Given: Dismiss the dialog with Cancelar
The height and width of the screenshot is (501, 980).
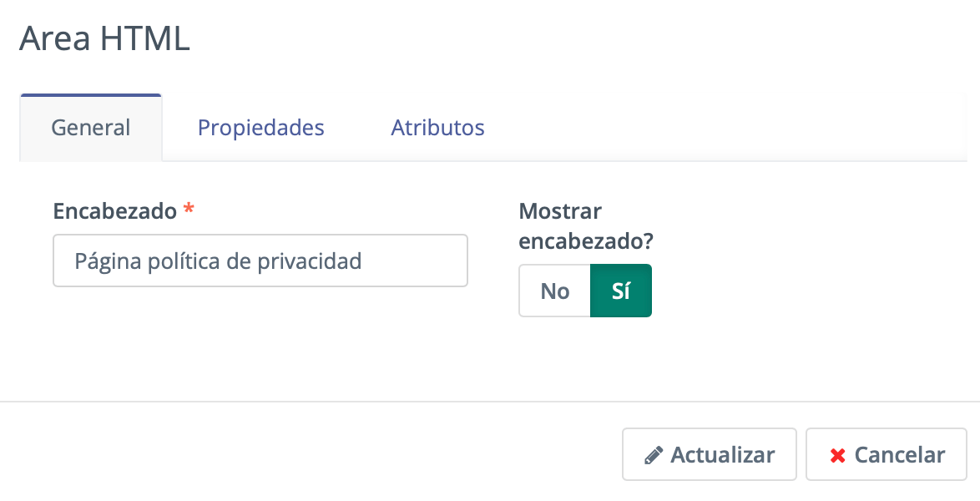Looking at the screenshot, I should 887,455.
